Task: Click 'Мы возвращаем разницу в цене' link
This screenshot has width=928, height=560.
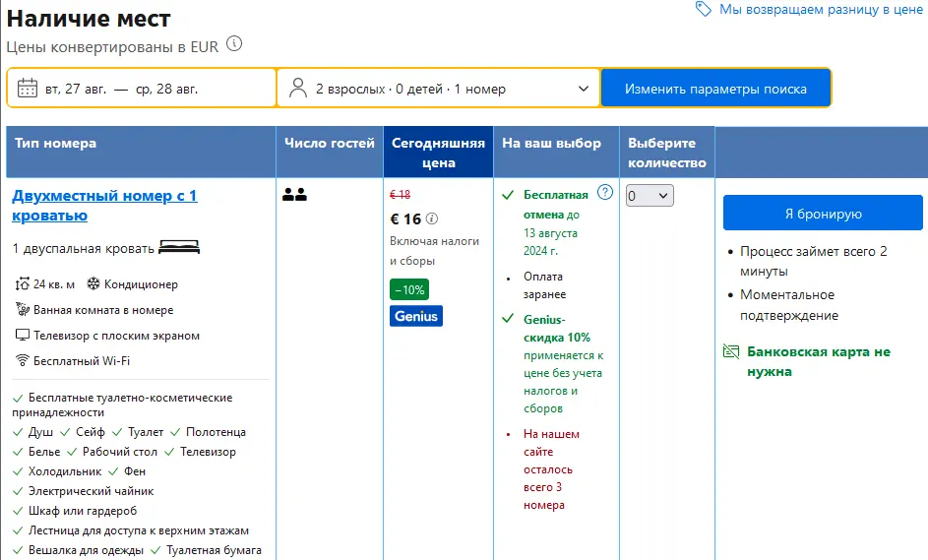Action: [821, 9]
